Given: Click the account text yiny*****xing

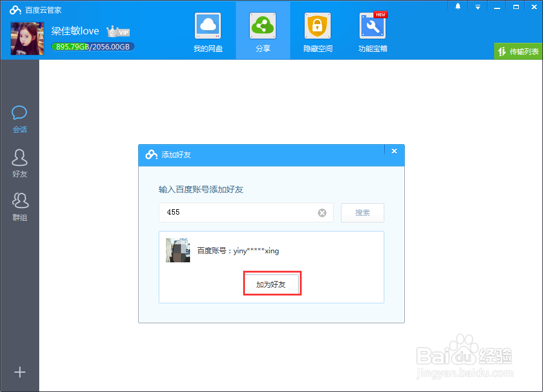Looking at the screenshot, I should pyautogui.click(x=256, y=251).
